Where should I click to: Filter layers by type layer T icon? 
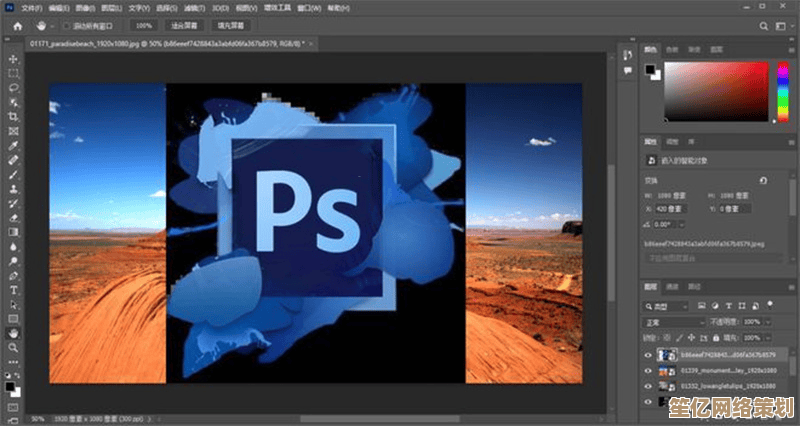tap(729, 306)
